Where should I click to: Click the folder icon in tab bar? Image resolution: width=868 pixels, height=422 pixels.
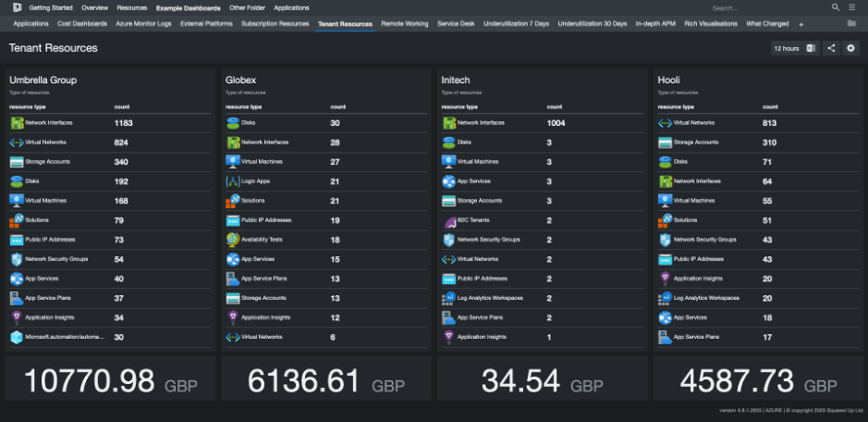[851, 23]
